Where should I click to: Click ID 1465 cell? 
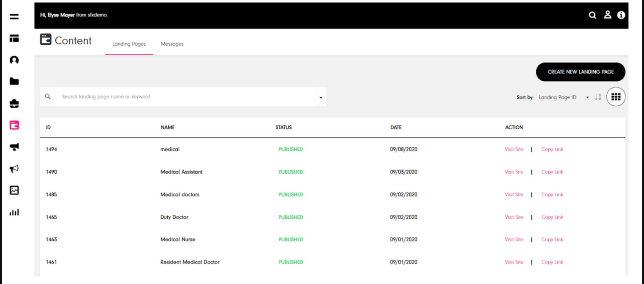pos(51,217)
